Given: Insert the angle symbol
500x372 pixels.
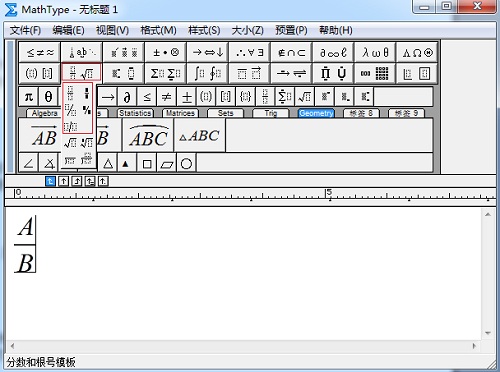Looking at the screenshot, I should pyautogui.click(x=29, y=163).
